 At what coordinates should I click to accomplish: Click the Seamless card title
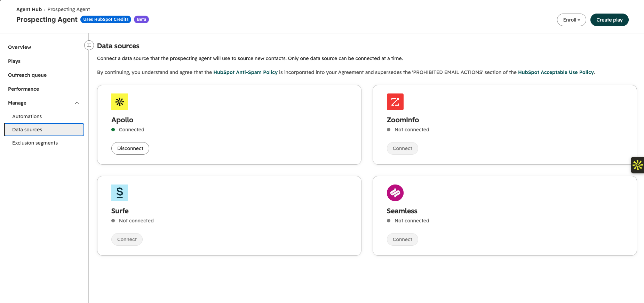(402, 211)
